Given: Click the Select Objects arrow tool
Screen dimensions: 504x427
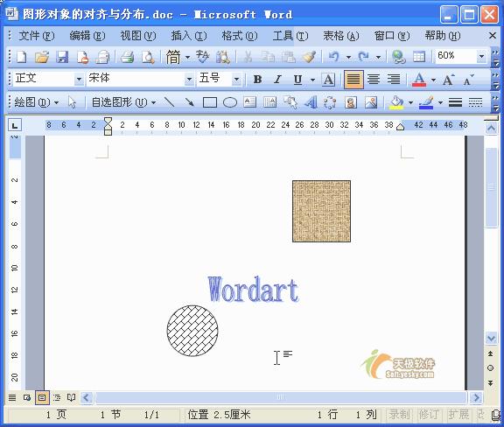Looking at the screenshot, I should (72, 102).
